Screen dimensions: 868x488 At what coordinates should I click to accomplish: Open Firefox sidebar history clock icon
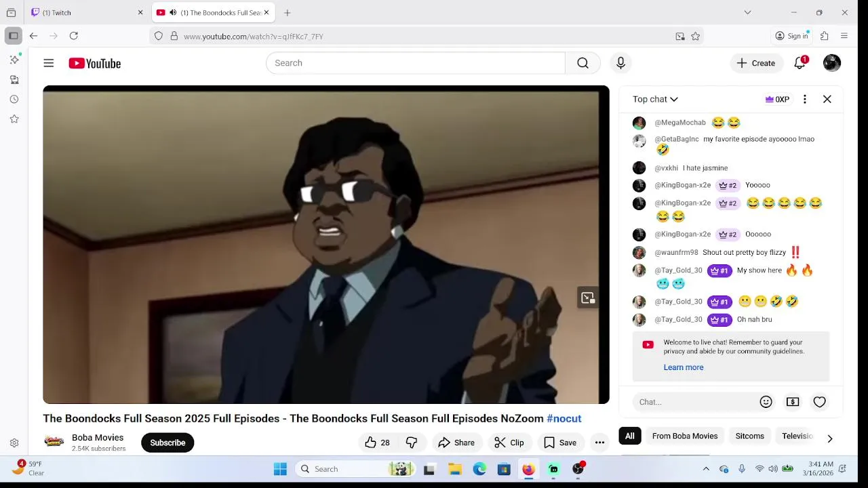tap(14, 99)
